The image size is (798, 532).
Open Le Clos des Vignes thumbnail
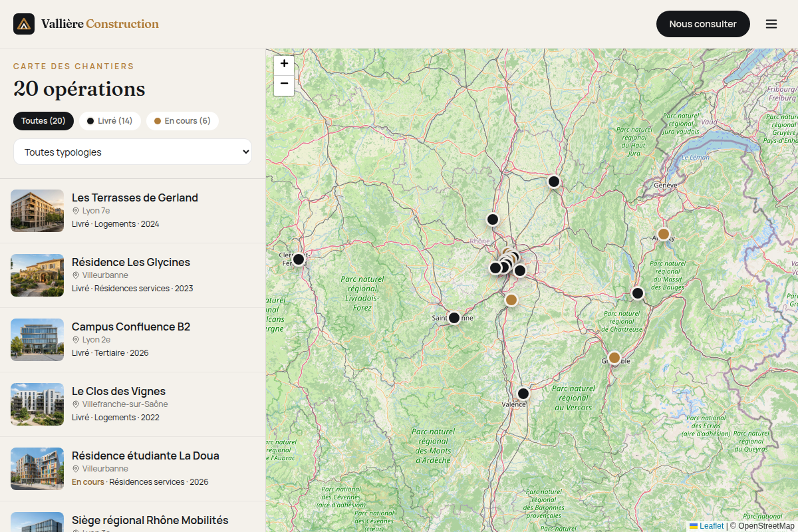point(37,404)
